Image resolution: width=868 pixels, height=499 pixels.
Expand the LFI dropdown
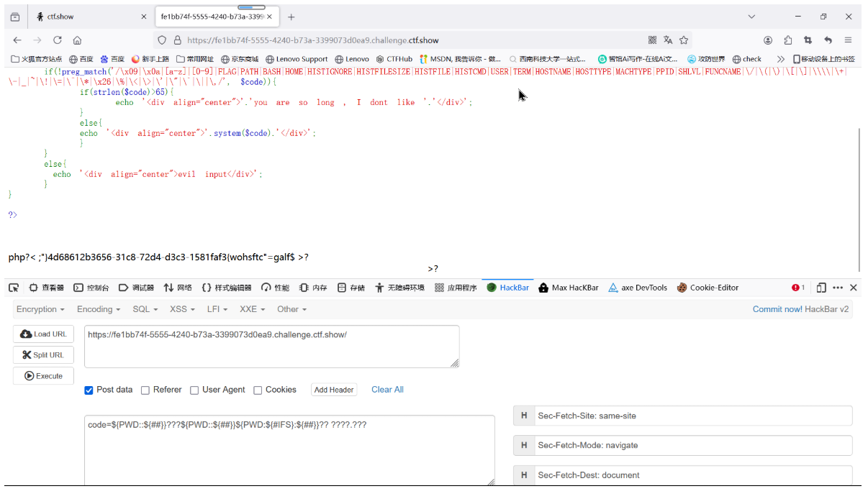(217, 309)
